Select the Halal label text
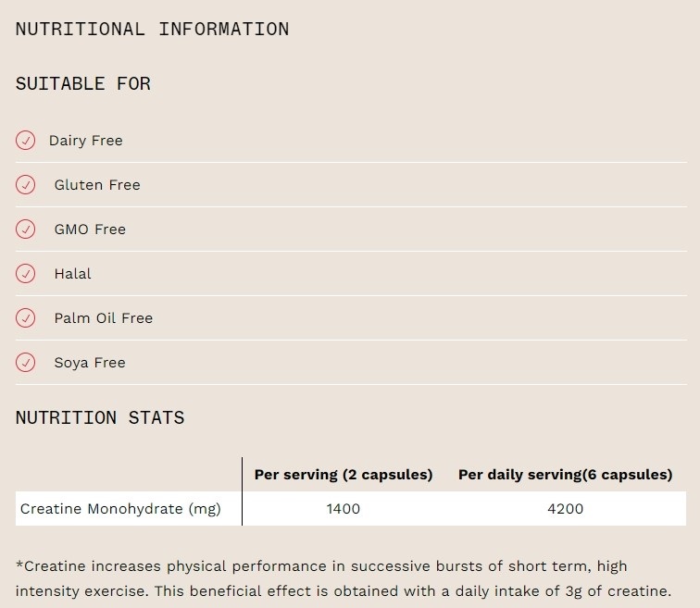Image resolution: width=700 pixels, height=608 pixels. coord(73,273)
